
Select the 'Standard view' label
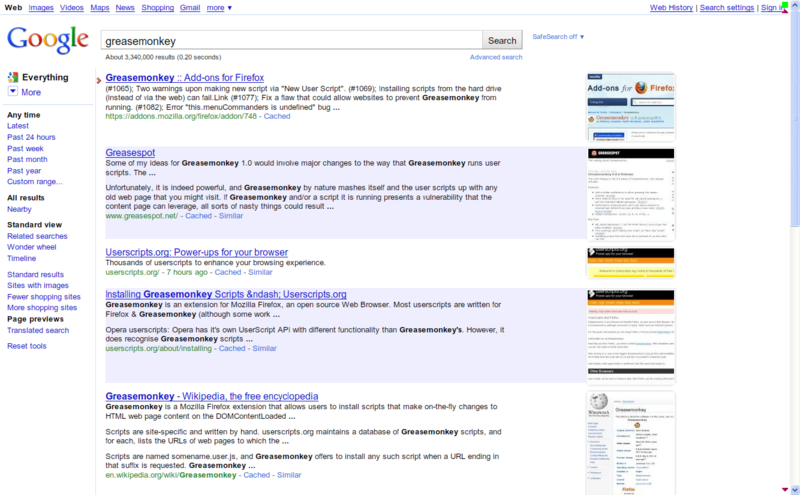34,225
